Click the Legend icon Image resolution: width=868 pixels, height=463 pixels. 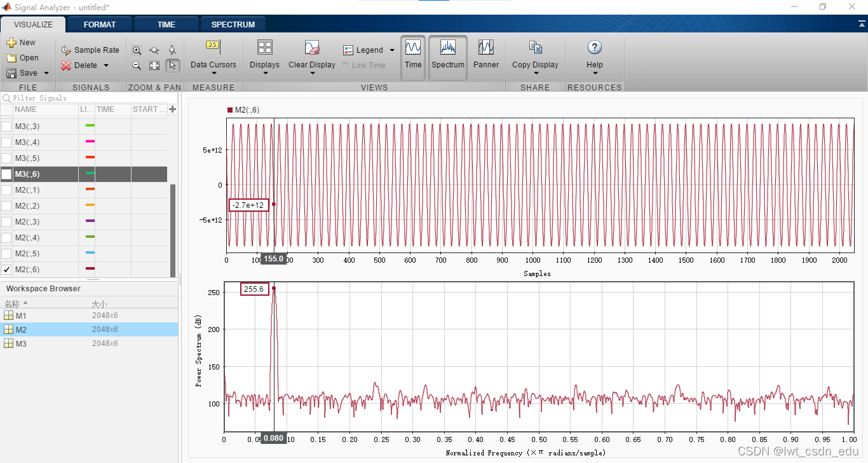click(348, 50)
